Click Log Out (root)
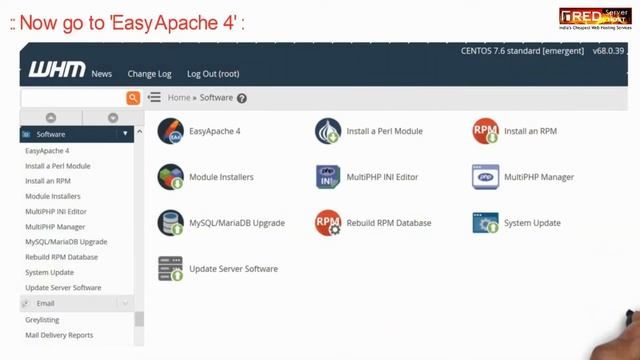 click(213, 74)
